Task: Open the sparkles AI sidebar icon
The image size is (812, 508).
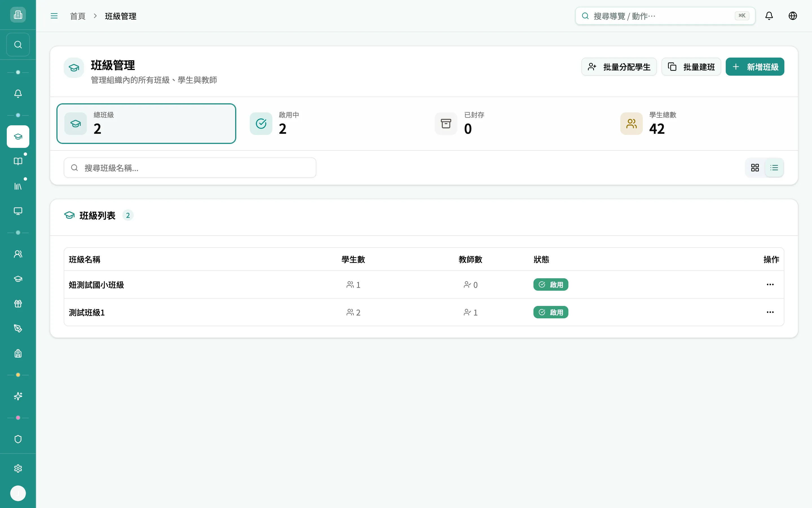Action: 18,397
